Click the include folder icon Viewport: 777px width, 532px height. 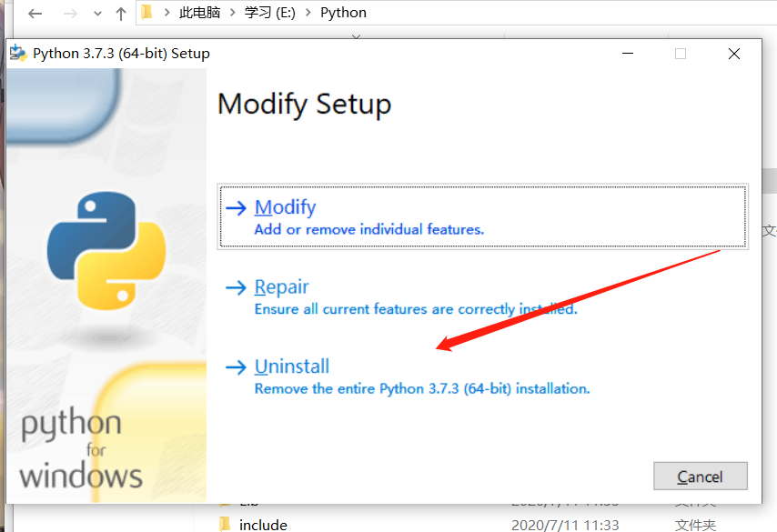225,524
